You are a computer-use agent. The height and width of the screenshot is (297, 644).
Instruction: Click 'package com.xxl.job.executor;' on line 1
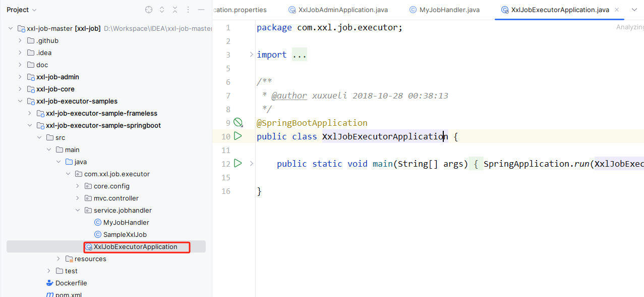pyautogui.click(x=330, y=27)
